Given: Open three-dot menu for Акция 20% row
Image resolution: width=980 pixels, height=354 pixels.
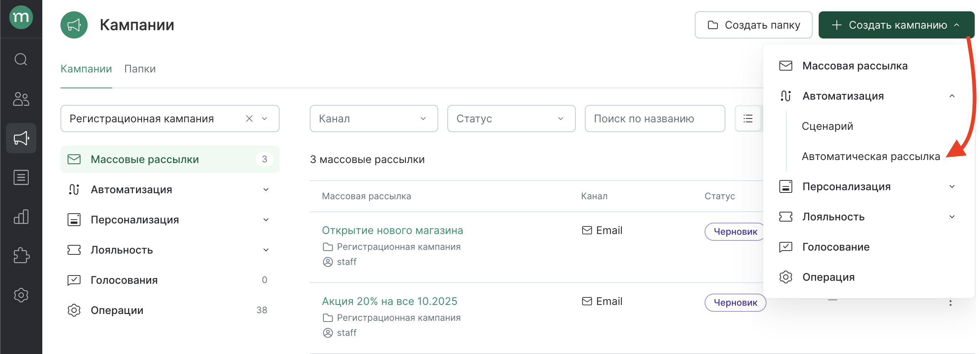Looking at the screenshot, I should pyautogui.click(x=950, y=303).
